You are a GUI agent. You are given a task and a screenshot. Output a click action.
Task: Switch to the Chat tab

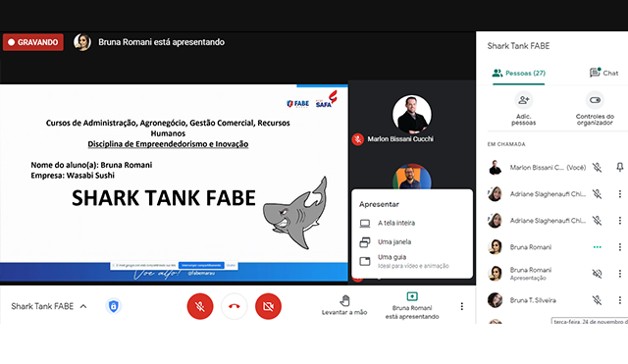pos(604,73)
